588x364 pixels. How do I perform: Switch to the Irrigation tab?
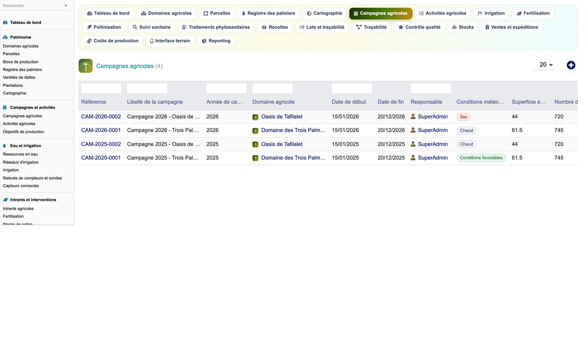click(491, 13)
